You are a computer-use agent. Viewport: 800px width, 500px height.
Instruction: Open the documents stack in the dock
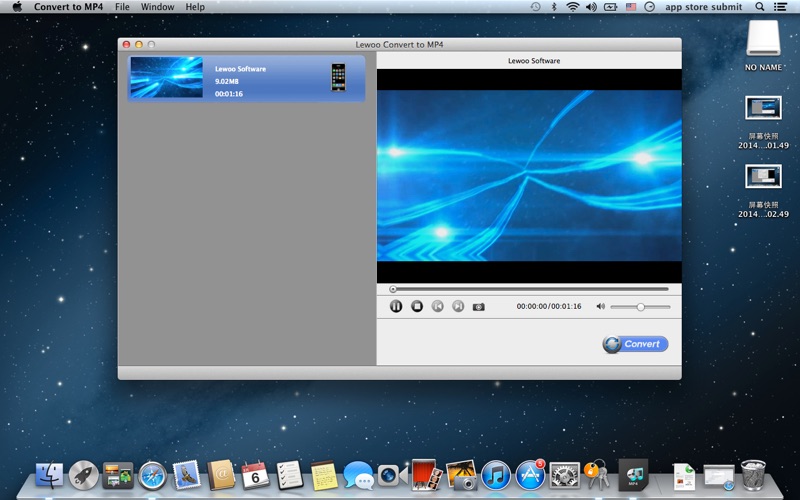[684, 477]
